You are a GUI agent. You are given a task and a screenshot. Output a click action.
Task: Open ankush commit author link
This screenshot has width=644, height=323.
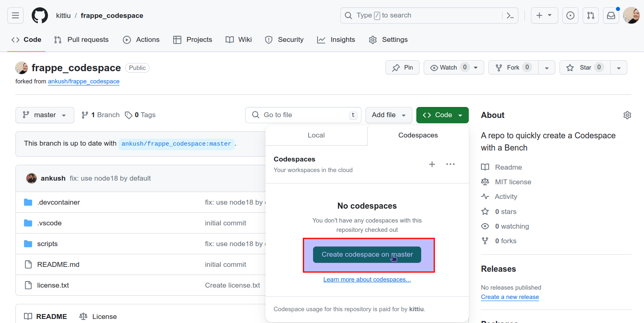pyautogui.click(x=53, y=178)
